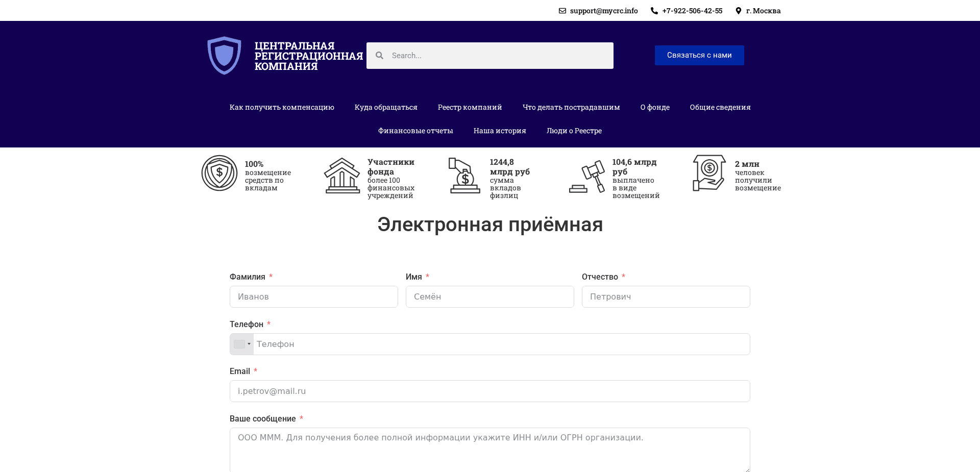Click the magnifying glass search icon
980x472 pixels.
click(x=380, y=55)
